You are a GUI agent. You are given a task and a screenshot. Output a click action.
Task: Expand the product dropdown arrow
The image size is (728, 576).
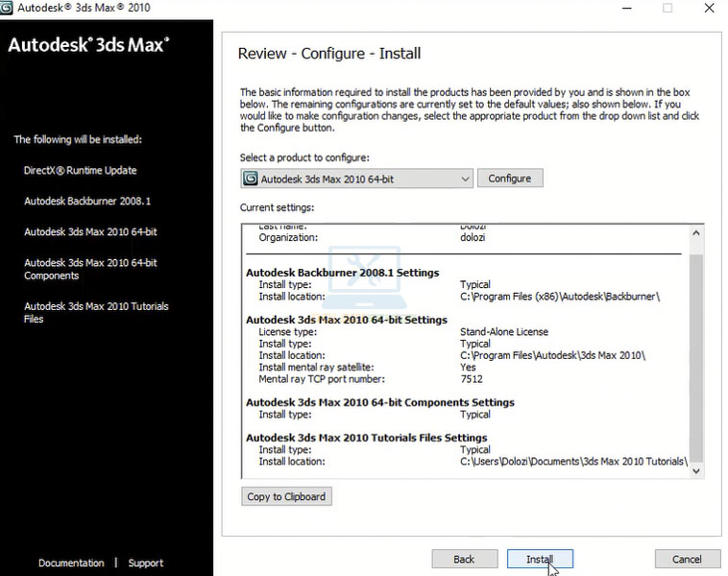[x=465, y=179]
